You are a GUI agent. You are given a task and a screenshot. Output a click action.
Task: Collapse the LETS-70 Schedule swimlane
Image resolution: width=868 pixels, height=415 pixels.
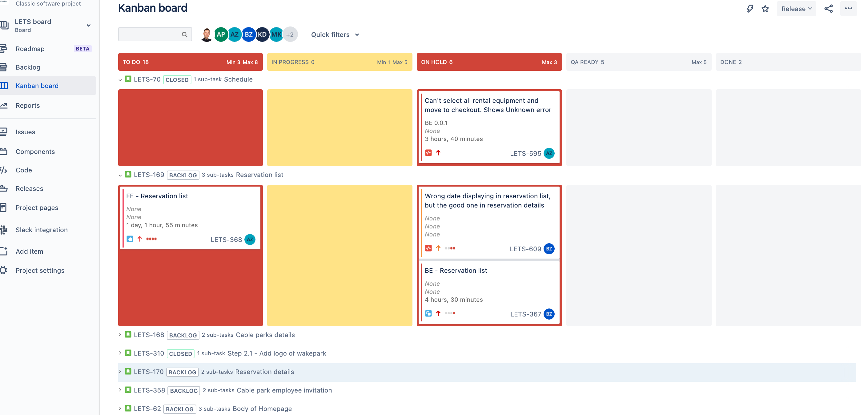[120, 80]
